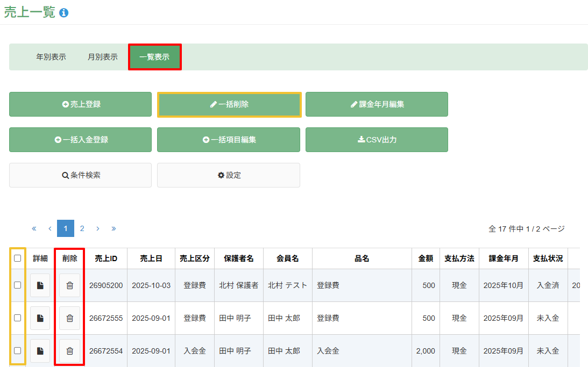Image resolution: width=588 pixels, height=367 pixels.
Task: Check the box for sale 26905200
Action: (x=18, y=285)
